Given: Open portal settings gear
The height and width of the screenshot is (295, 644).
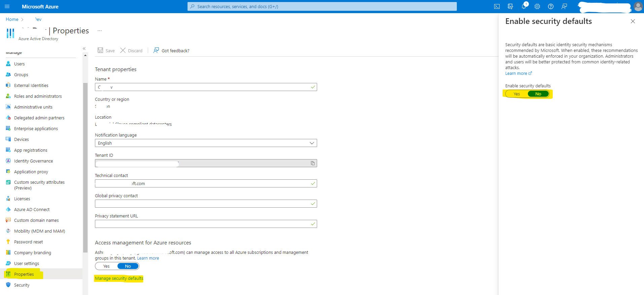Looking at the screenshot, I should 537,6.
